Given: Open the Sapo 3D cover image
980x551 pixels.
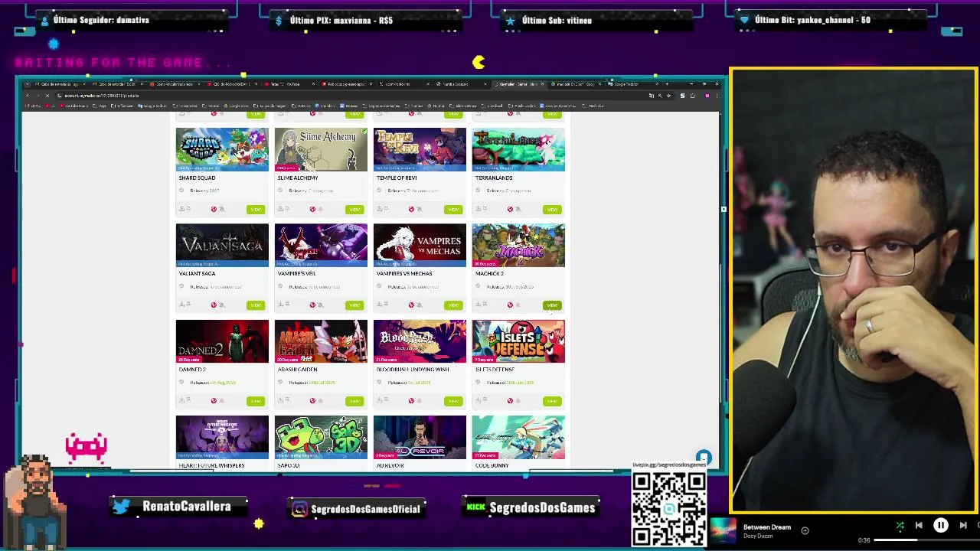Looking at the screenshot, I should [321, 437].
